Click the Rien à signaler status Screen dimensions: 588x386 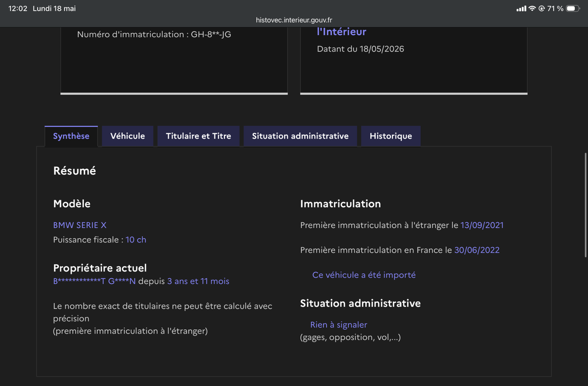(339, 325)
